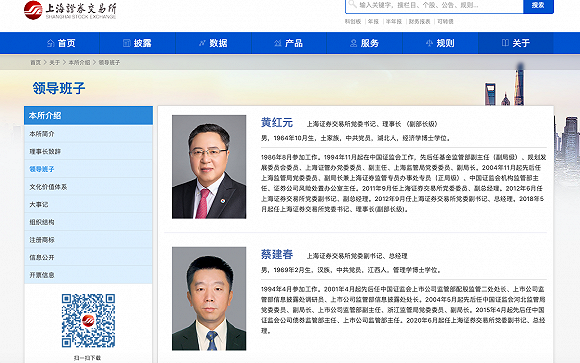Click the 本所介绍 breadcrumb link
The width and height of the screenshot is (580, 363).
79,63
